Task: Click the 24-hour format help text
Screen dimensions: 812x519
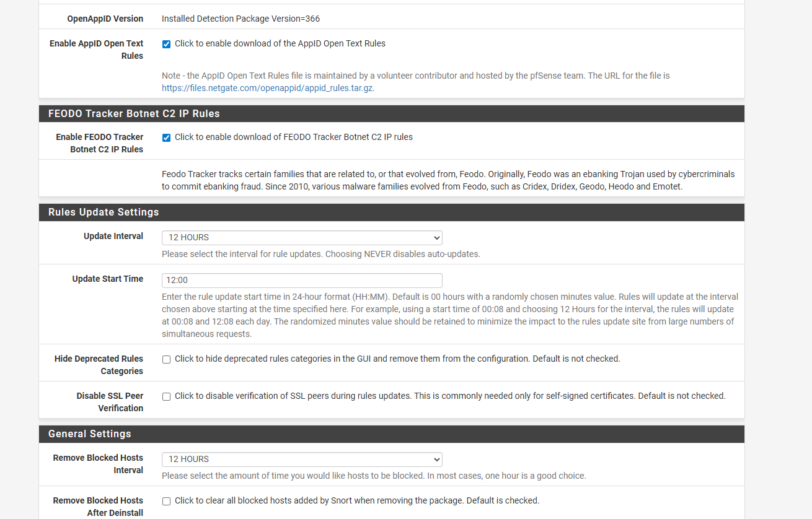Action: (449, 315)
